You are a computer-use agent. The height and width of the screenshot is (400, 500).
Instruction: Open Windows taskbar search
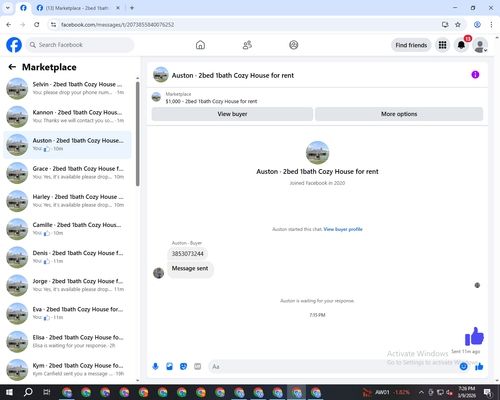(x=28, y=392)
